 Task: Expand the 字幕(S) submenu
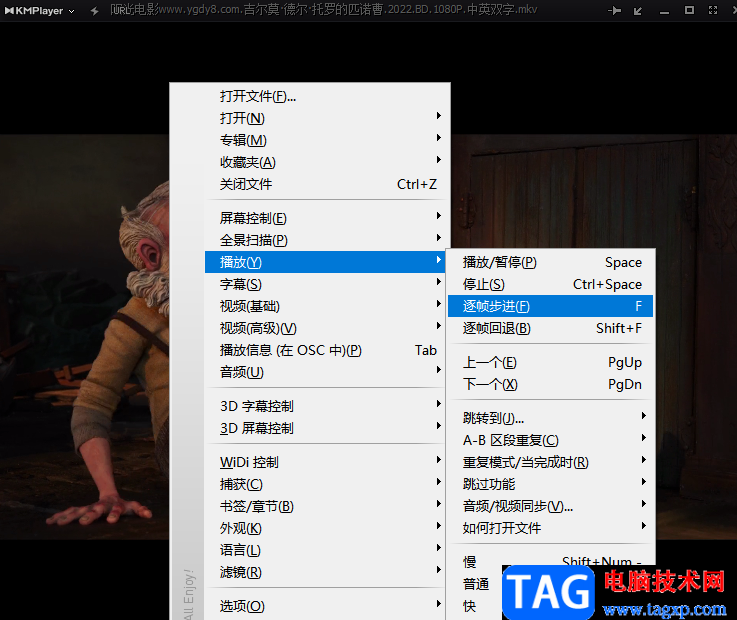325,284
